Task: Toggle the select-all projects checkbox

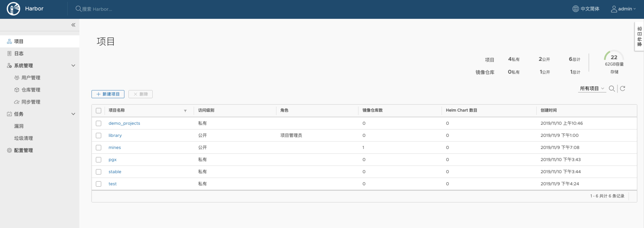Action: point(99,110)
